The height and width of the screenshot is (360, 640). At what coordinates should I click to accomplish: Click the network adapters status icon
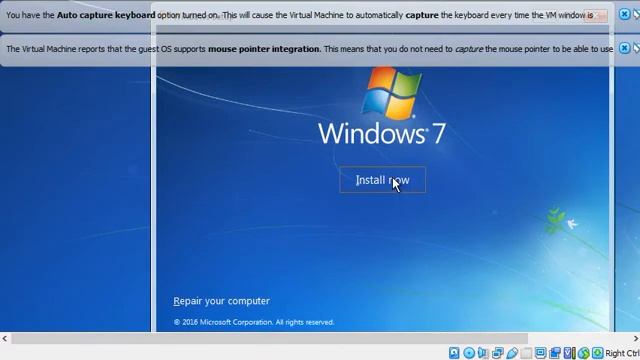tap(498, 353)
